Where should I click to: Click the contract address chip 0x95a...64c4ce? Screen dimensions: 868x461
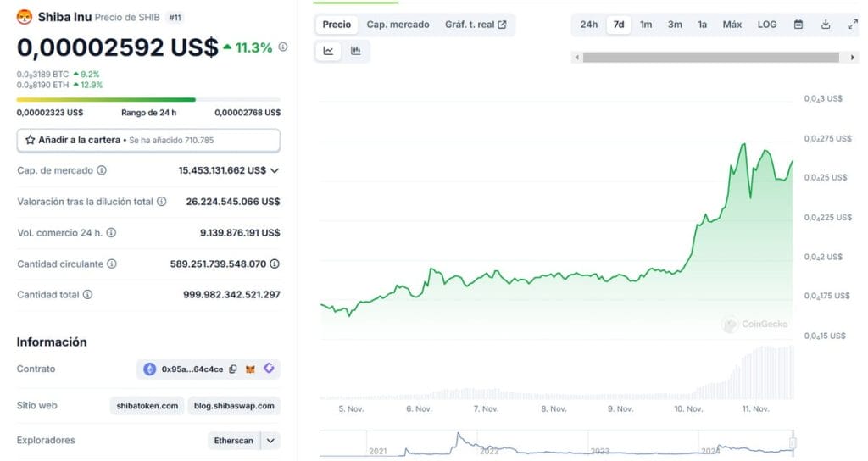[x=209, y=369]
